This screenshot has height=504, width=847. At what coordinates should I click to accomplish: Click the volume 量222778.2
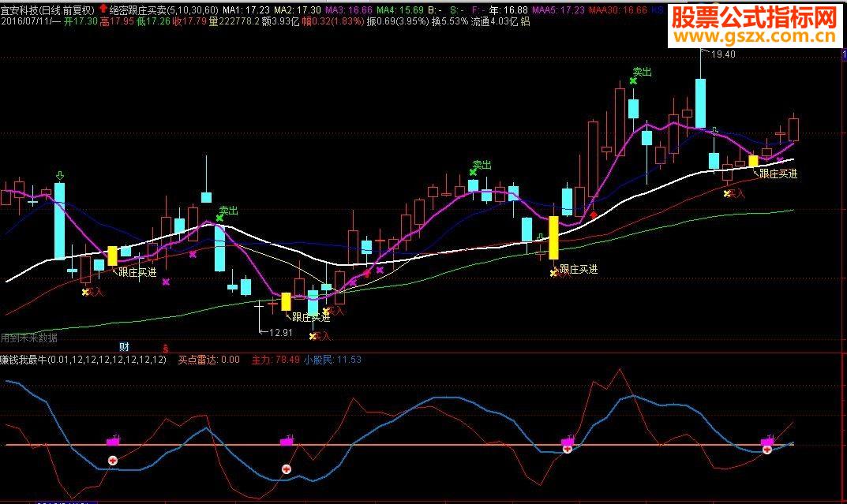pyautogui.click(x=234, y=21)
